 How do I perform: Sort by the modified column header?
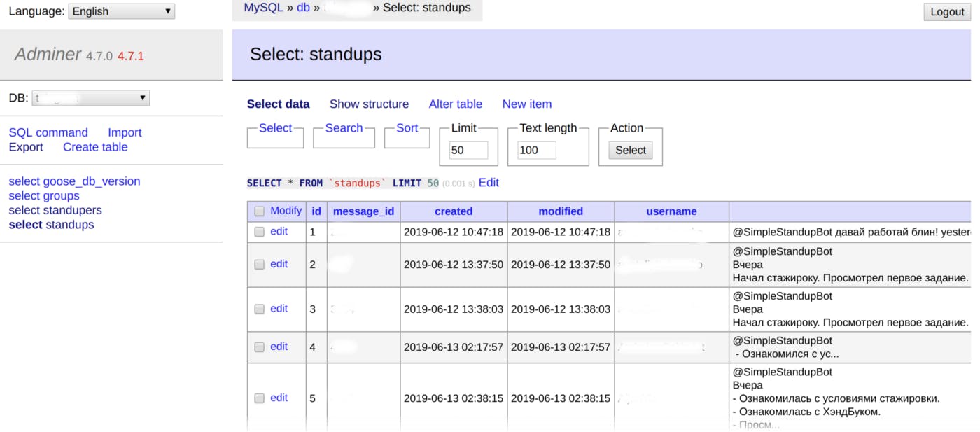coord(561,211)
